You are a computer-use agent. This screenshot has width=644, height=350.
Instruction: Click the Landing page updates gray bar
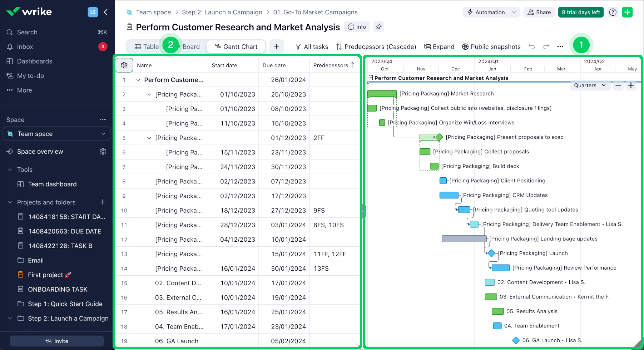point(464,239)
